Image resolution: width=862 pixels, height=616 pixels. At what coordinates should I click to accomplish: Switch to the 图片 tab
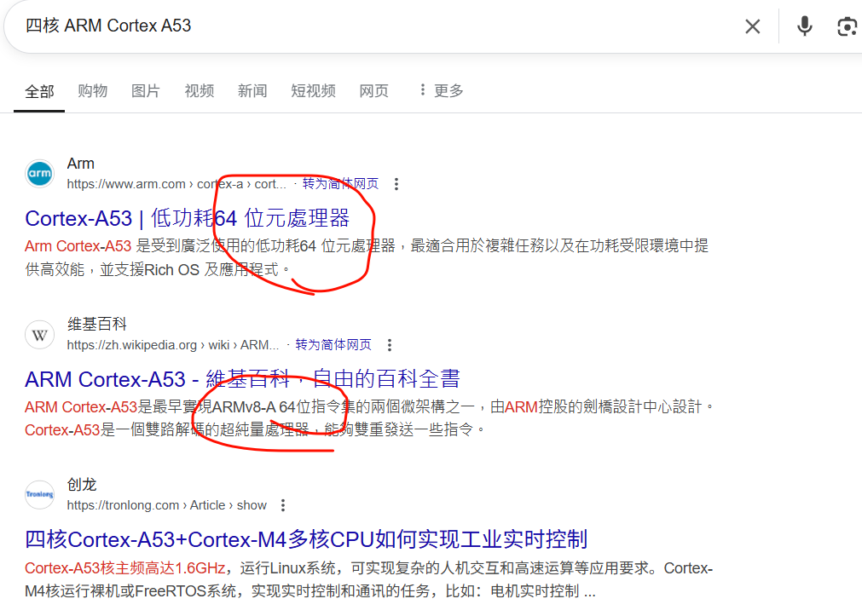pyautogui.click(x=146, y=90)
